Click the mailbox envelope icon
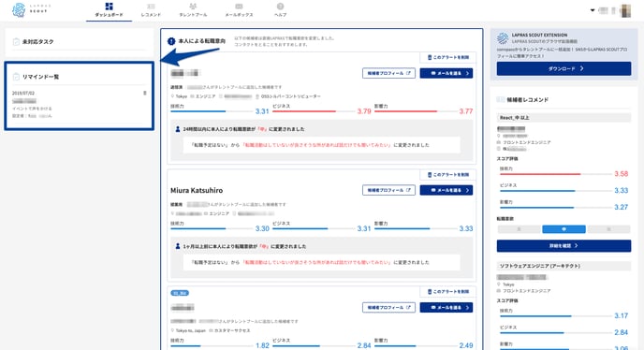 239,7
